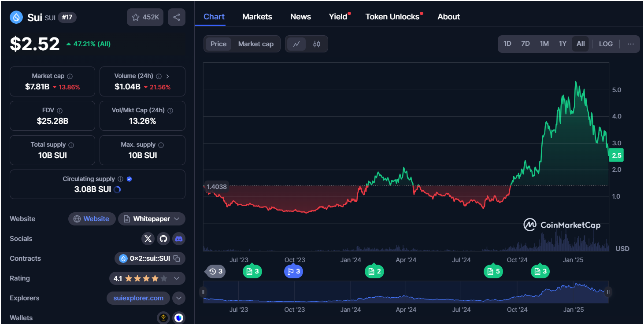Expand the Whitepaper dropdown

(x=152, y=219)
